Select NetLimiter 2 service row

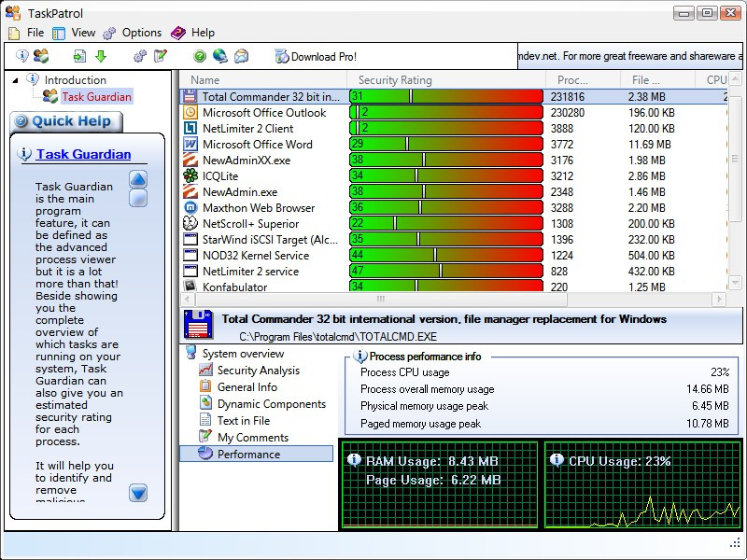pyautogui.click(x=454, y=271)
